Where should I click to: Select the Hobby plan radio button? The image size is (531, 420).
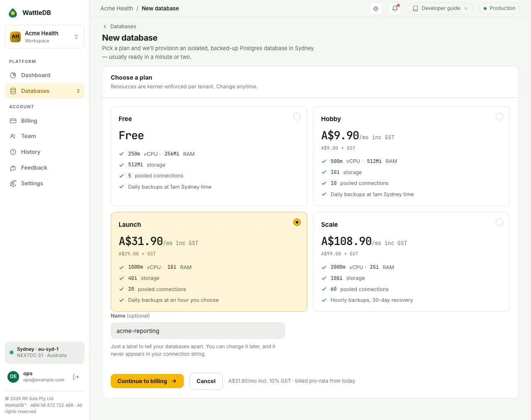tap(499, 117)
